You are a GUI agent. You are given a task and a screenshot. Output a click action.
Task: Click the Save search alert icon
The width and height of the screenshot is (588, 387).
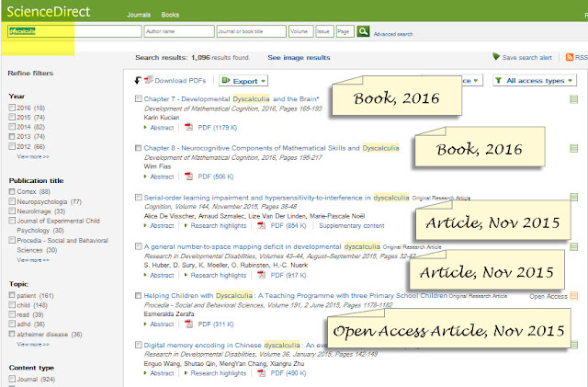tap(496, 57)
